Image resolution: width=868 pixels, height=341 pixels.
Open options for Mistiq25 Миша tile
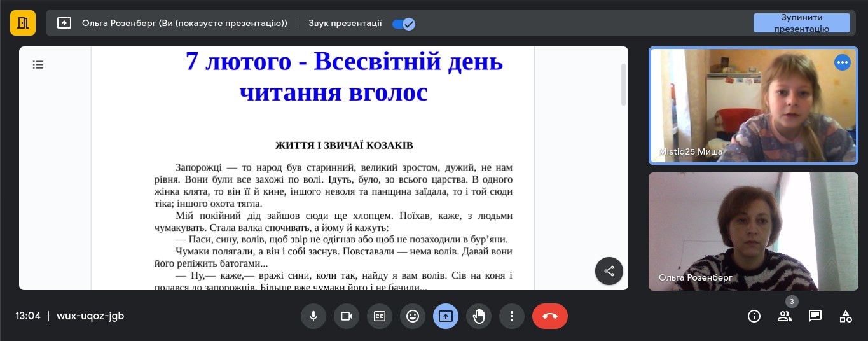[843, 62]
